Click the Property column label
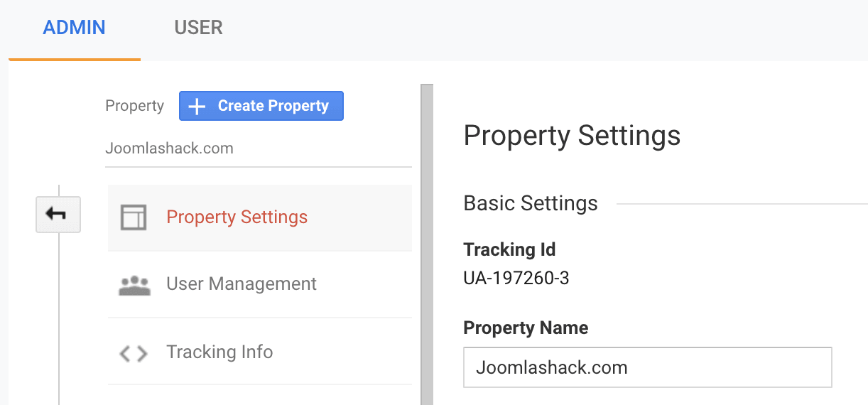The height and width of the screenshot is (405, 868). point(134,106)
